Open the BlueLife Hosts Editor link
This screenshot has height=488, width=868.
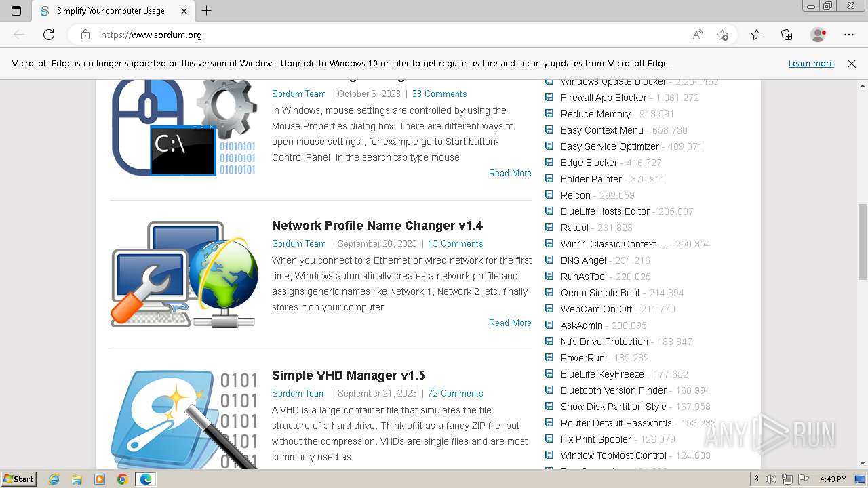[x=605, y=211]
